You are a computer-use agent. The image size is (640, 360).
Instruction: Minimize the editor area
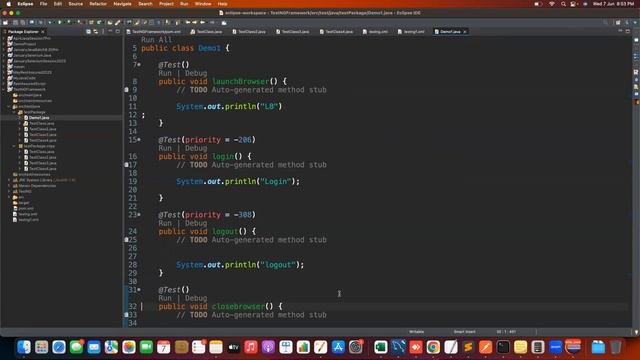point(620,31)
